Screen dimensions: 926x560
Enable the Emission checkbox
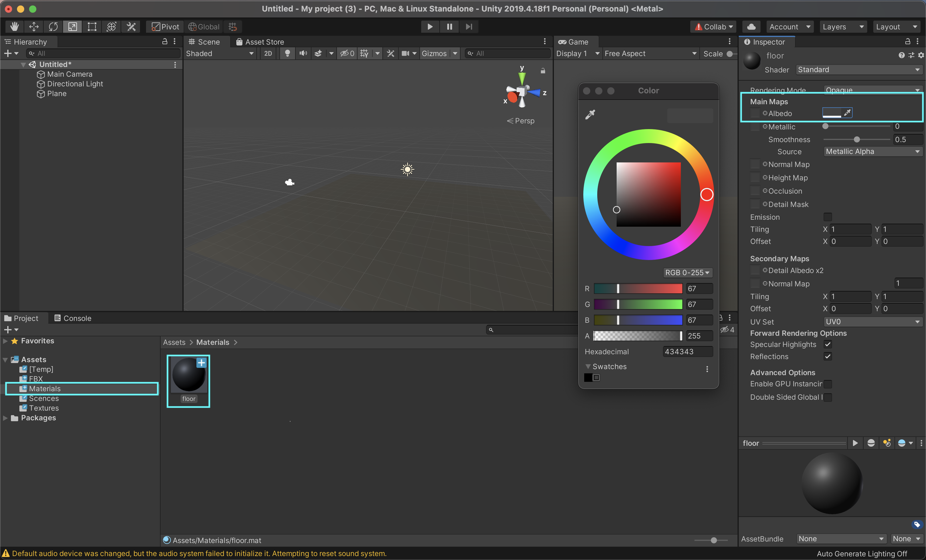point(828,217)
